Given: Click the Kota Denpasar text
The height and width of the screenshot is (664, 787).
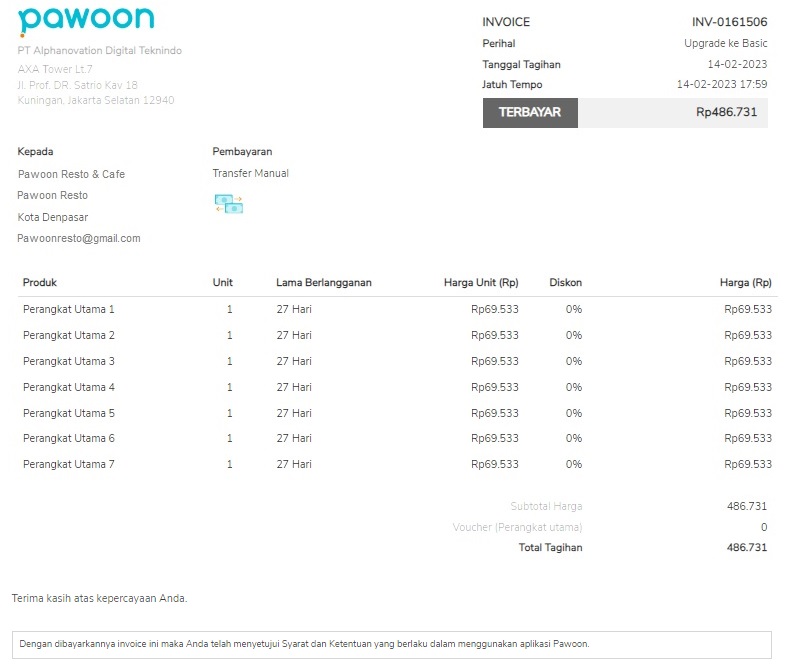Looking at the screenshot, I should point(53,217).
